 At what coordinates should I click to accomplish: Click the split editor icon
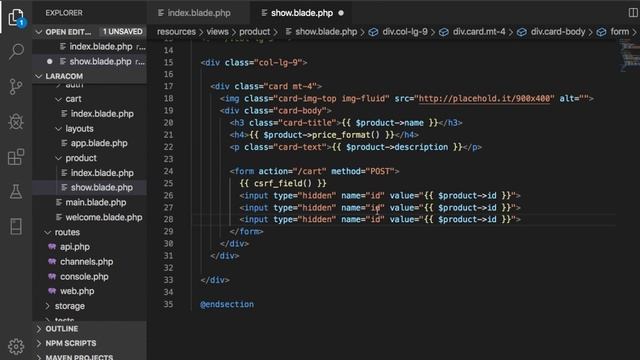click(x=633, y=13)
